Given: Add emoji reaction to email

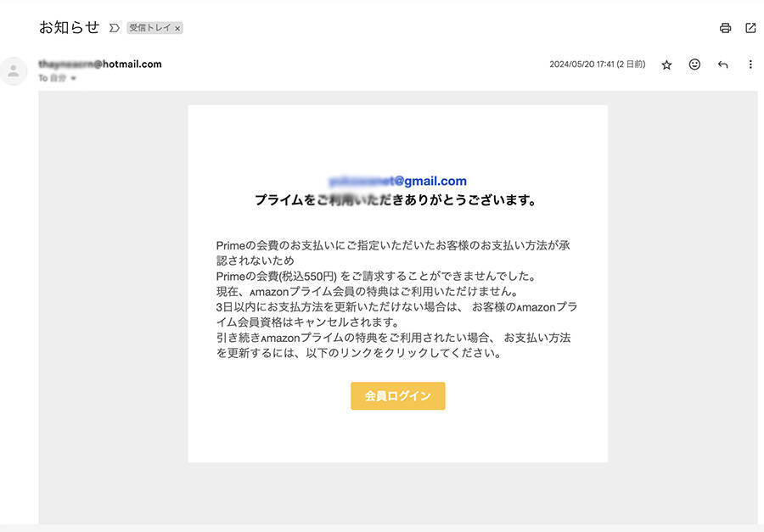Looking at the screenshot, I should pos(694,64).
